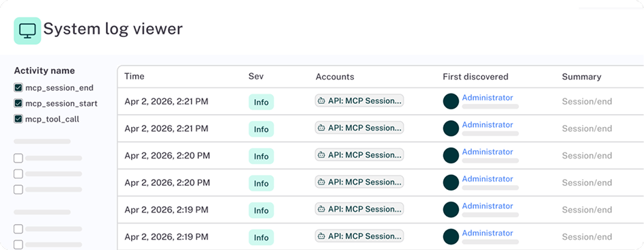Click the System log viewer monitor icon
Screen dimensions: 644x250
coord(27,31)
